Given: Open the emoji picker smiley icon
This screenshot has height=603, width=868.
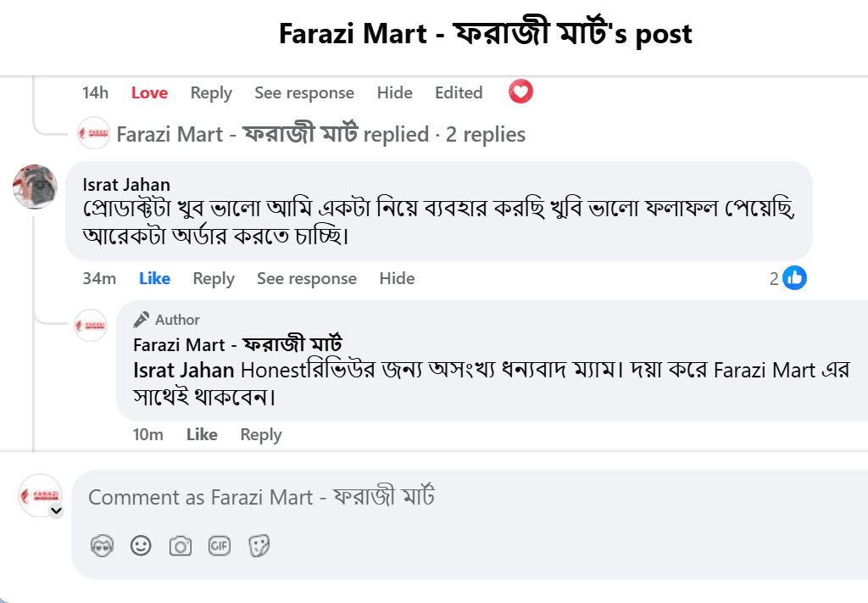Looking at the screenshot, I should click(x=141, y=546).
